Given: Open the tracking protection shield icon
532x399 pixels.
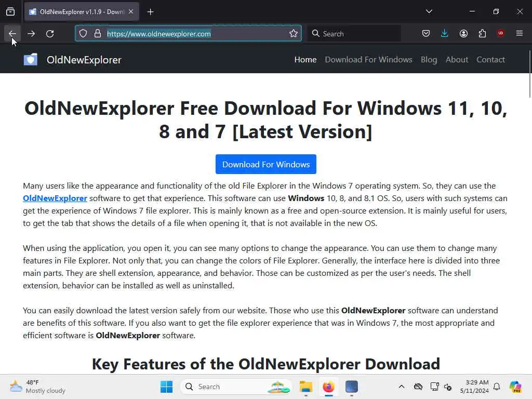Looking at the screenshot, I should pos(83,34).
